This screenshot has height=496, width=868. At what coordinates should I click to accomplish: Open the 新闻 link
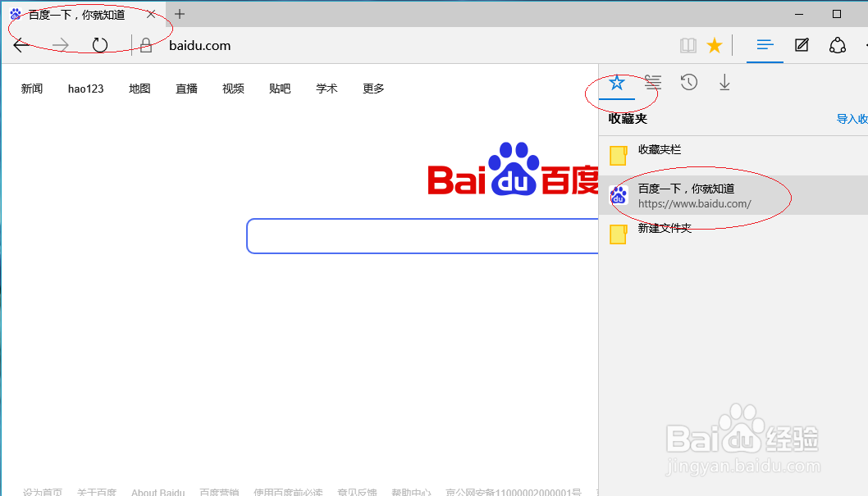(x=31, y=89)
